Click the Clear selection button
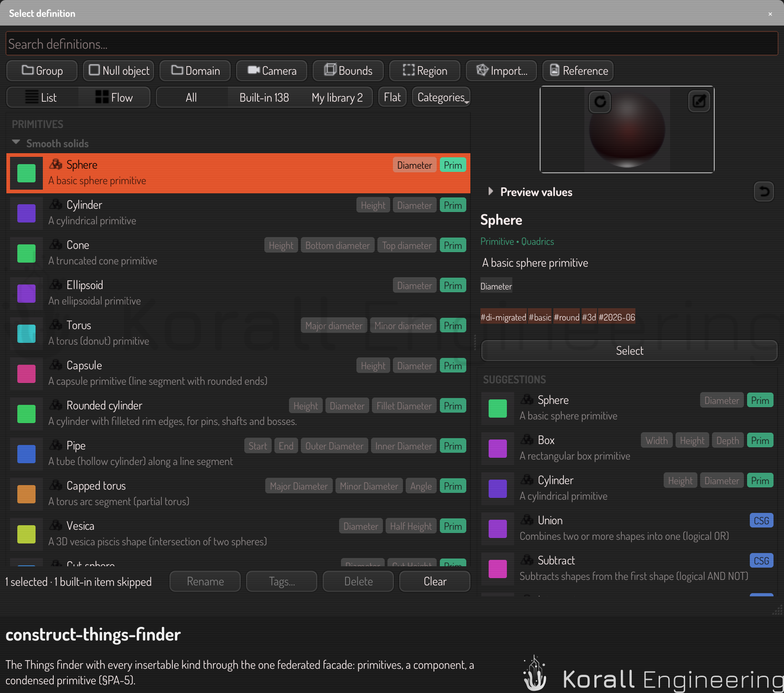Viewport: 784px width, 693px height. (x=435, y=581)
